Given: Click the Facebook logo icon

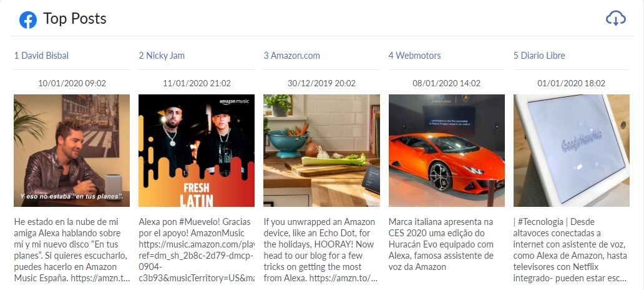Looking at the screenshot, I should 28,20.
